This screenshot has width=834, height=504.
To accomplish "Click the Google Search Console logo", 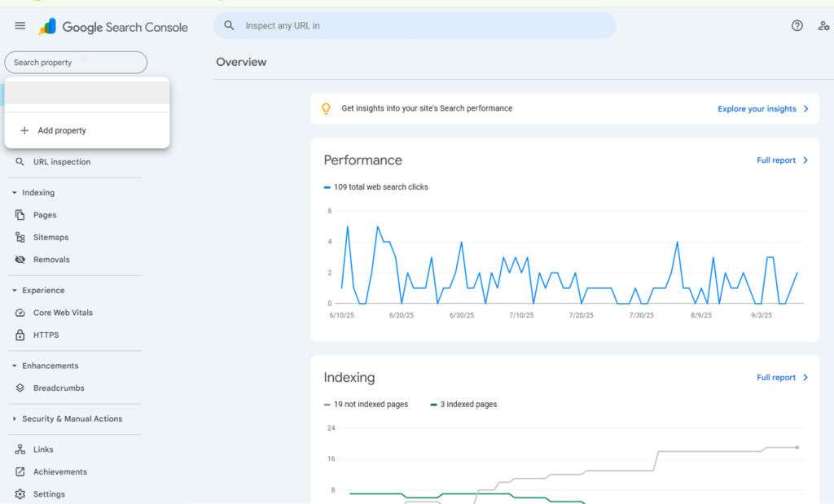I will point(113,27).
